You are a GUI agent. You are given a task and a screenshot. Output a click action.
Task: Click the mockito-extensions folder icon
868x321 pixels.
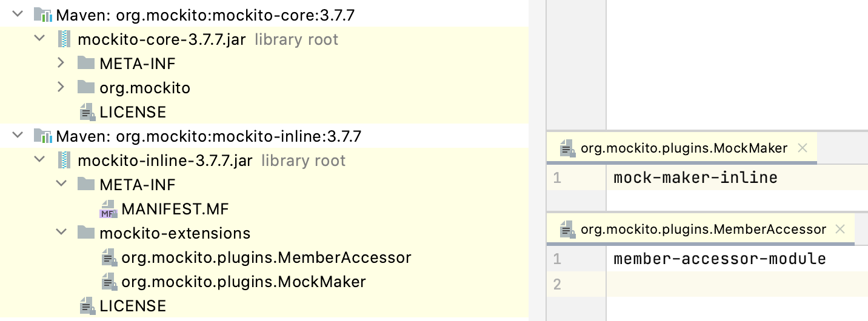pos(86,233)
